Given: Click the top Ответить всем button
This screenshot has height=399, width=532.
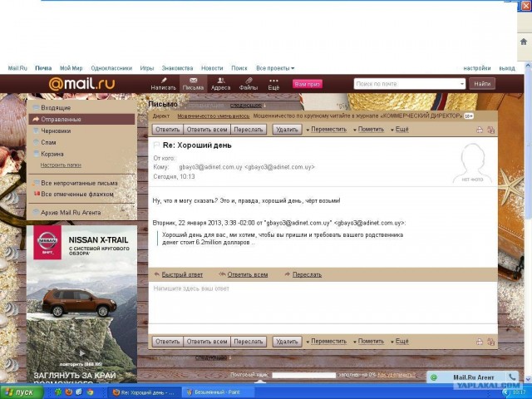Looking at the screenshot, I should (x=207, y=130).
